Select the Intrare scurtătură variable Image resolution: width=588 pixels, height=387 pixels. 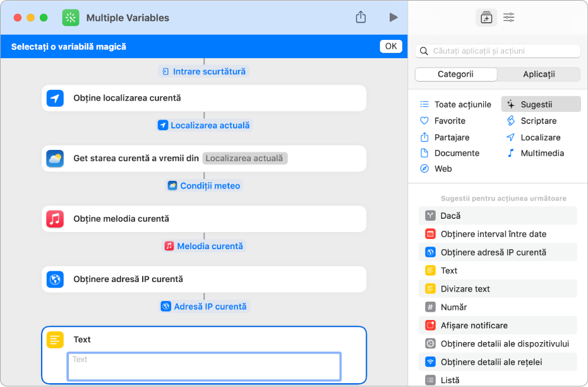coord(204,71)
